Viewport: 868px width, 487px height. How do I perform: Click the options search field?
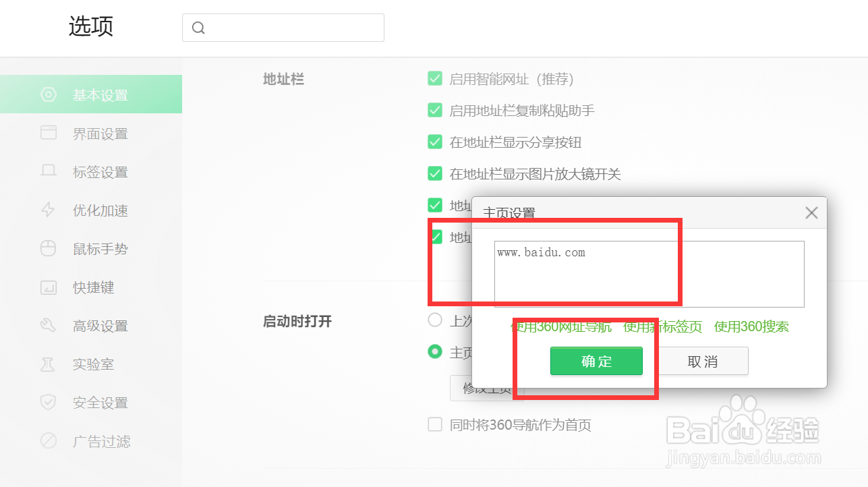pos(283,28)
